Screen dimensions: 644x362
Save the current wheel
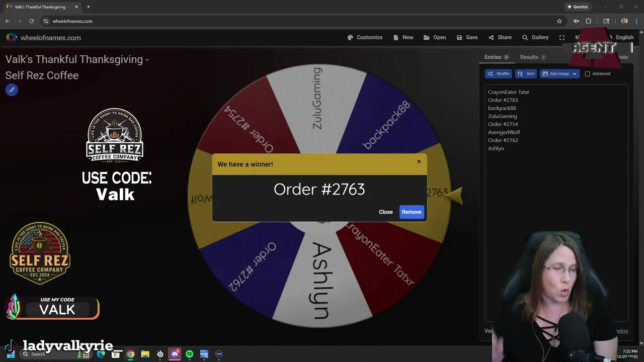tap(467, 37)
